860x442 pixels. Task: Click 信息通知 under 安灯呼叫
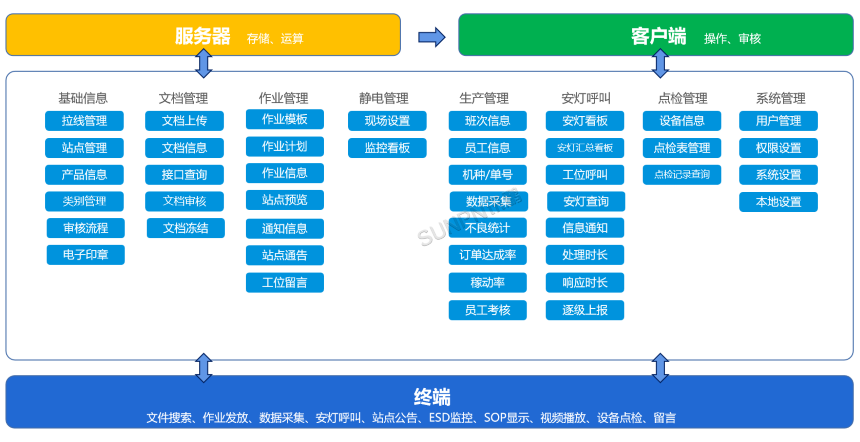pos(585,228)
